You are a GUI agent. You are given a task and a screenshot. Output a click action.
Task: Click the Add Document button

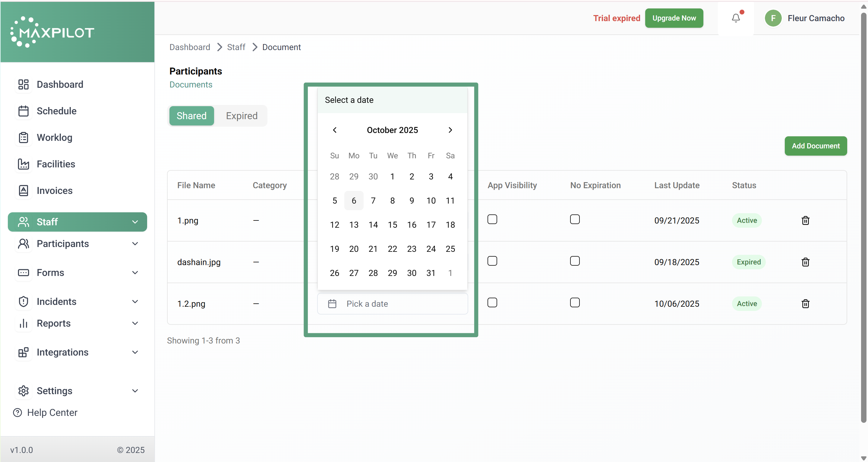click(816, 146)
